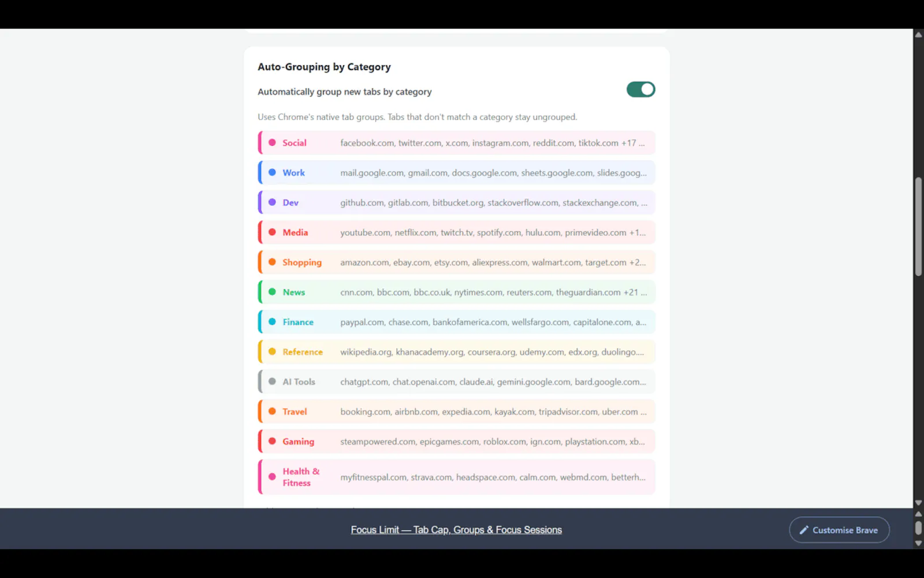Click the page scrollbar up arrow
Viewport: 924px width, 578px height.
(918, 35)
